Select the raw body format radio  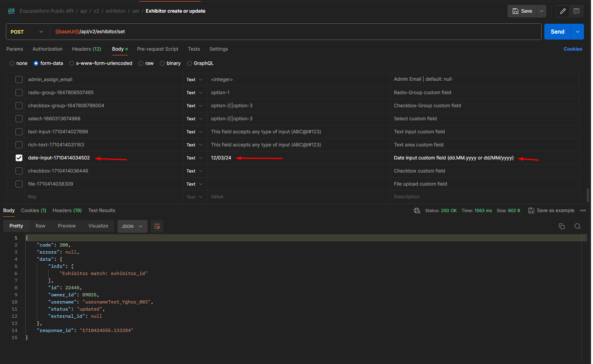coord(140,63)
